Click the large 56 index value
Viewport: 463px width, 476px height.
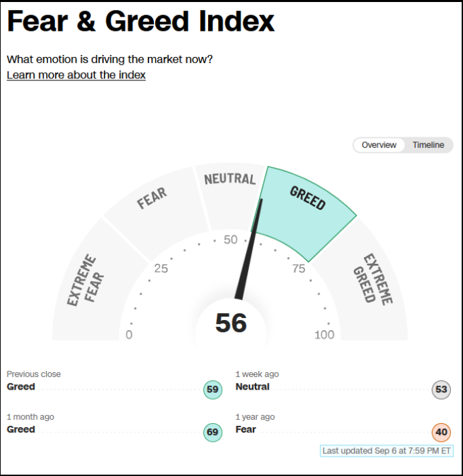point(231,323)
